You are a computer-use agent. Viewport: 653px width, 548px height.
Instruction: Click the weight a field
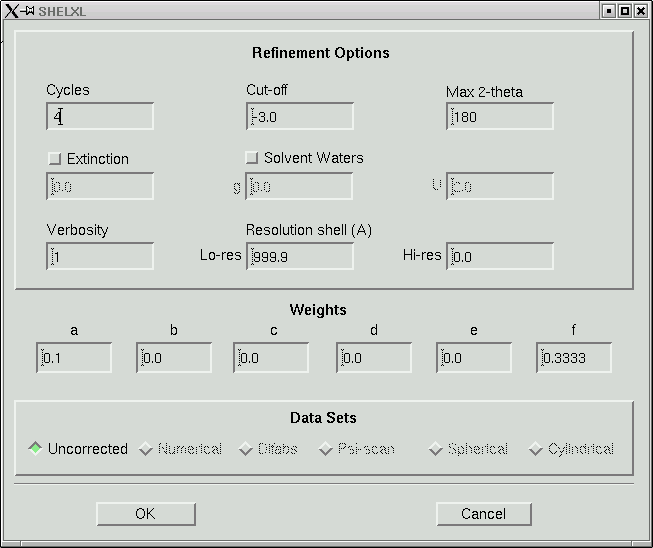pos(74,357)
